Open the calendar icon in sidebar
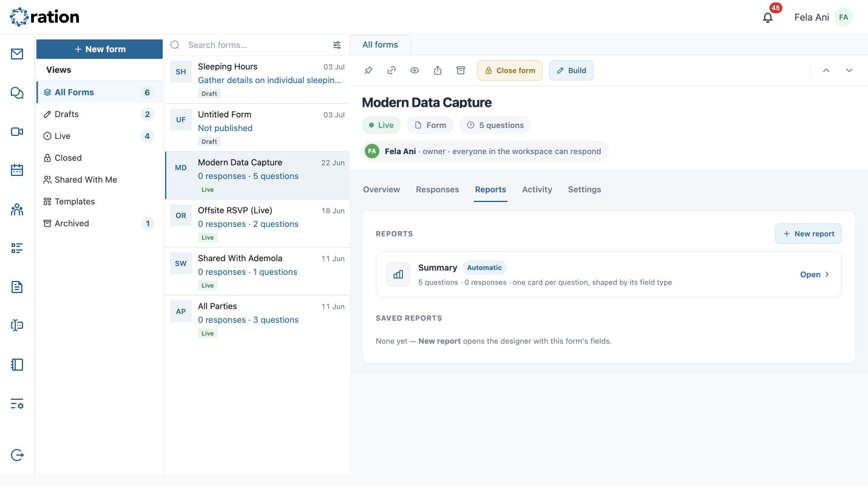Image resolution: width=868 pixels, height=486 pixels. coord(17,170)
